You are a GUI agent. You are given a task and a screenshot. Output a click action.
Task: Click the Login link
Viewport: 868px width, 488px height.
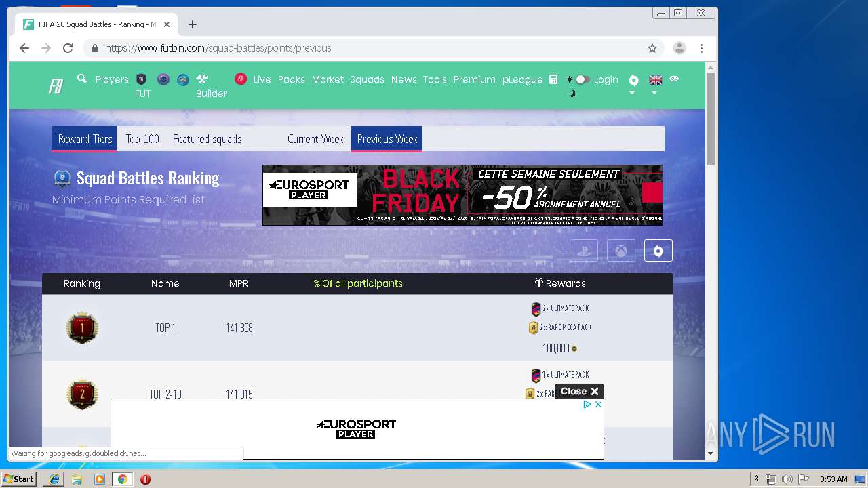click(606, 79)
